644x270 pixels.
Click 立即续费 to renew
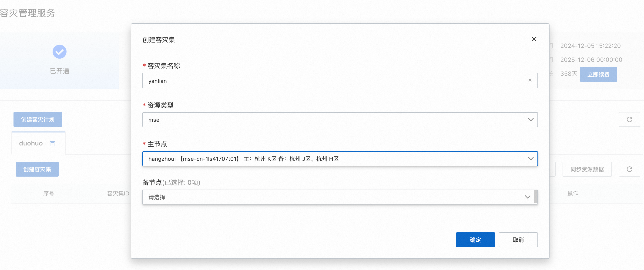point(598,74)
